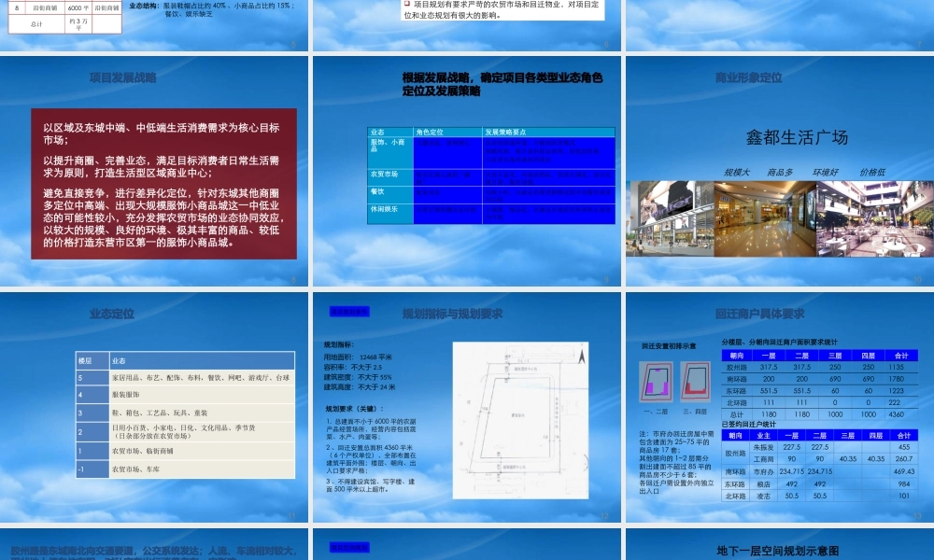Click the note starting 注：市府办回迁房屋
The image size is (934, 560).
(676, 463)
